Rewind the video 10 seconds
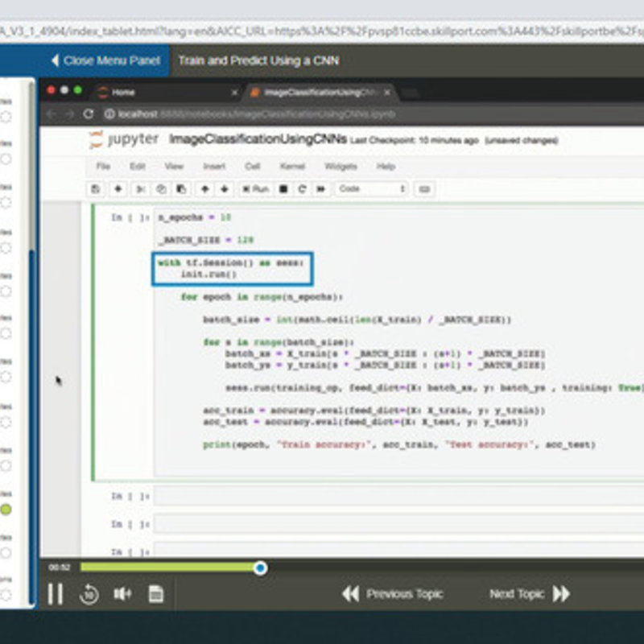 click(x=89, y=594)
